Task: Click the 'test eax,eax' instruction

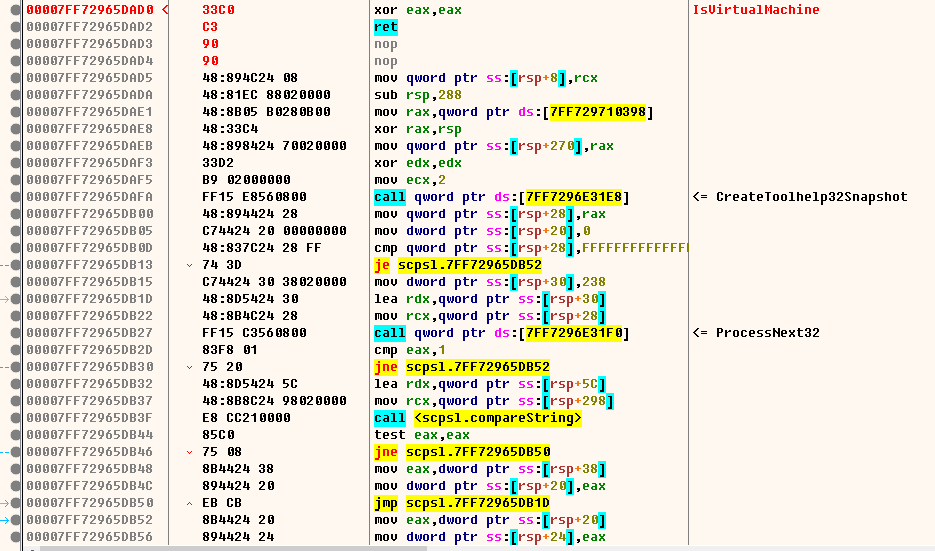Action: [422, 435]
